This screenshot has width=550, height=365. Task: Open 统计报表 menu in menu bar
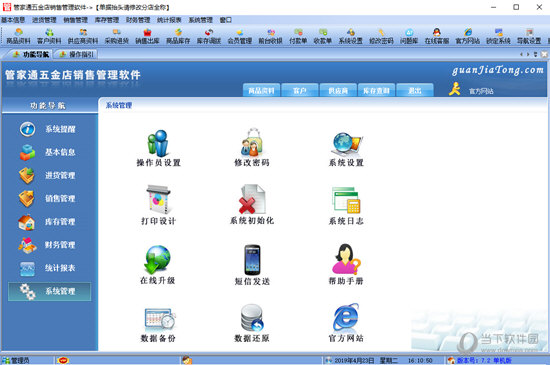tap(169, 20)
